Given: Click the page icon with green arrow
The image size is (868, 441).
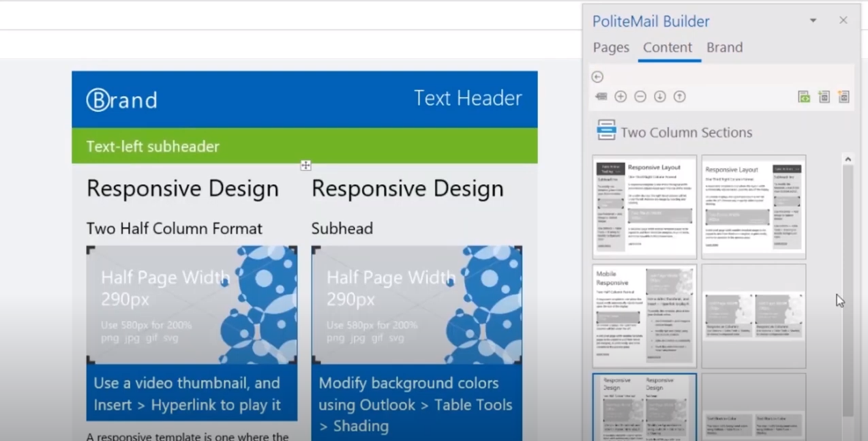Looking at the screenshot, I should [x=824, y=97].
